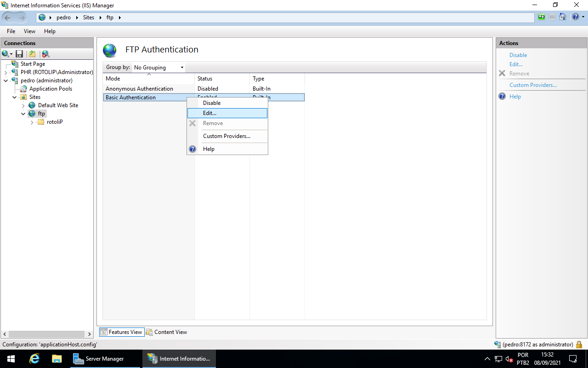Select Default Web Site in the tree
The width and height of the screenshot is (588, 368).
pyautogui.click(x=58, y=105)
